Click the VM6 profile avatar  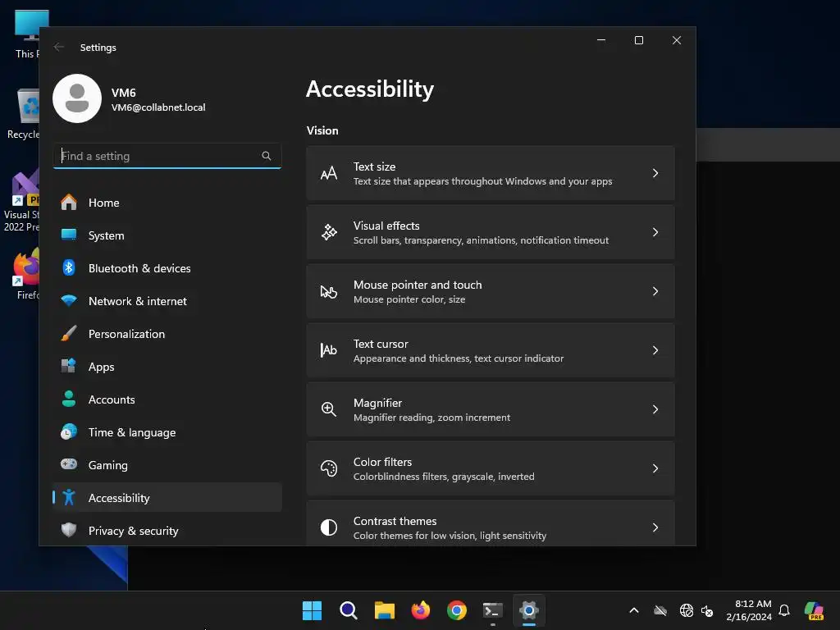pos(77,98)
